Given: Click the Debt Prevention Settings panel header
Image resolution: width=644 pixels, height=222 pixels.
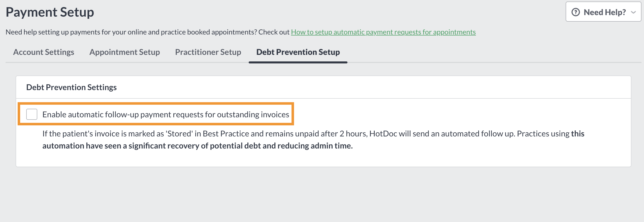Looking at the screenshot, I should point(324,87).
